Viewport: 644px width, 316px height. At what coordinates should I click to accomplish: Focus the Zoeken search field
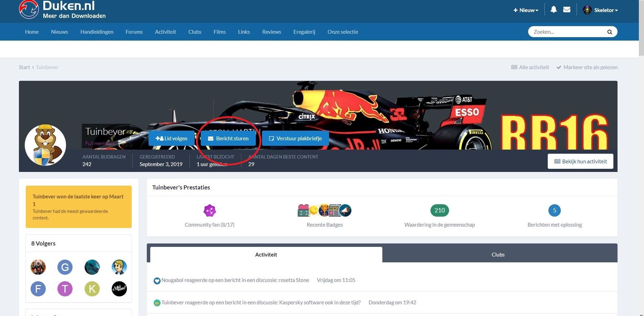pos(567,32)
